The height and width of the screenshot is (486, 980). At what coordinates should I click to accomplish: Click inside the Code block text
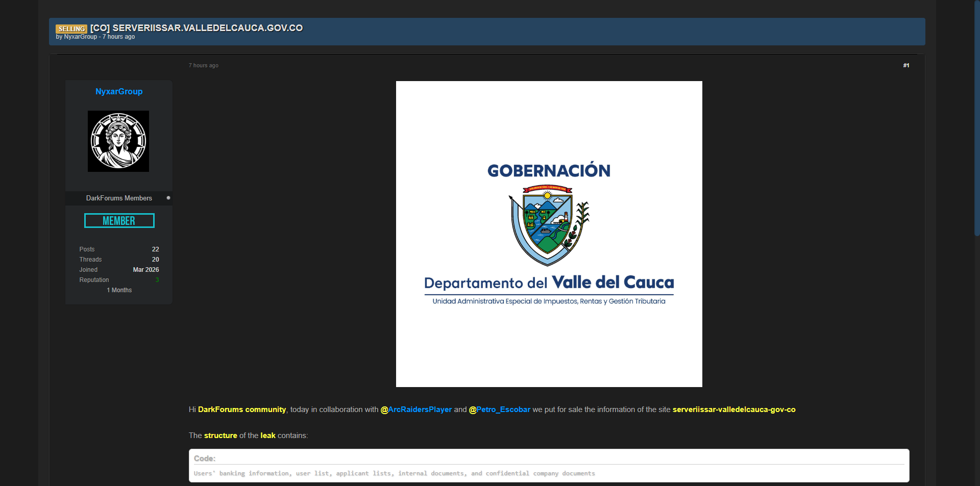coord(394,473)
